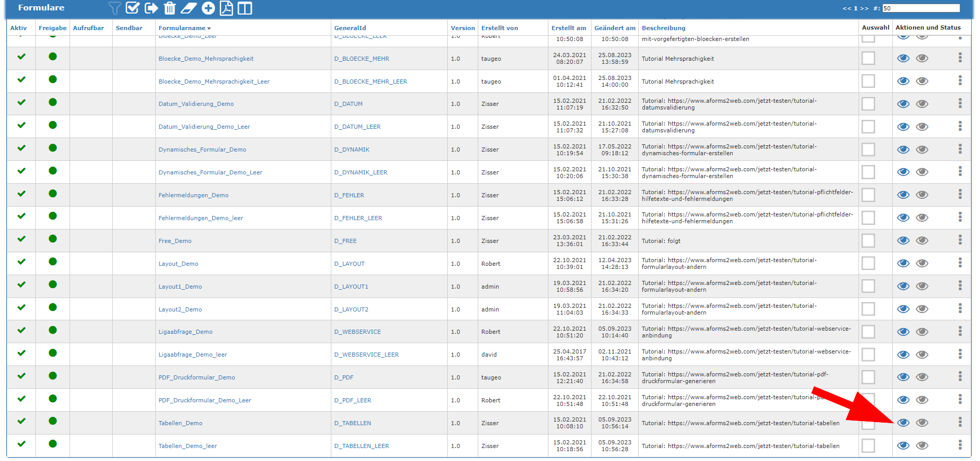Tick Auswahl checkbox for Ligaabfrage_Demo

pyautogui.click(x=868, y=332)
